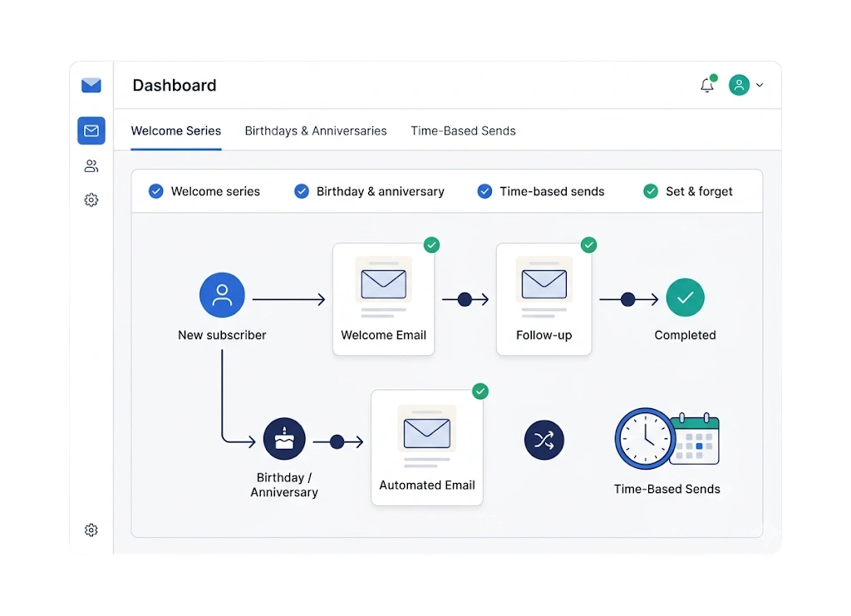
Task: Switch to the Welcome Series tab
Action: pos(176,131)
